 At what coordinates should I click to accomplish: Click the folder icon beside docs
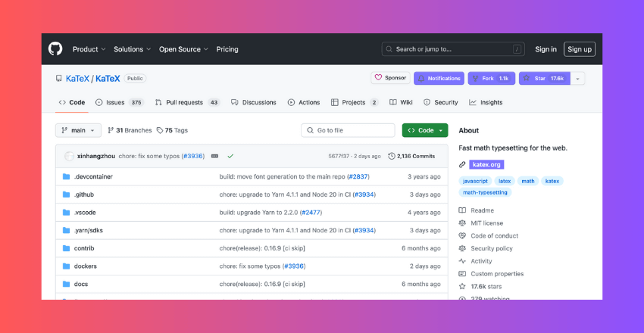coord(66,284)
